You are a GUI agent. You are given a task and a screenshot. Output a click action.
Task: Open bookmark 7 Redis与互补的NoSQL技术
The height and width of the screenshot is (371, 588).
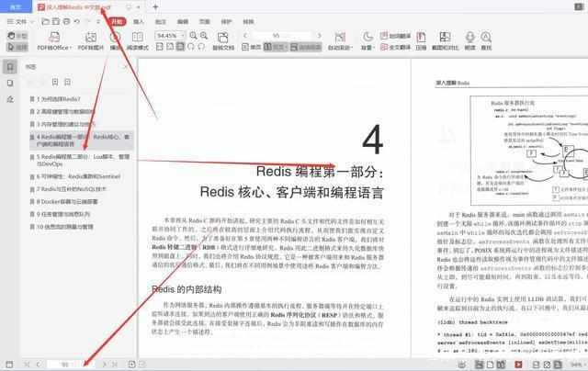pos(68,189)
